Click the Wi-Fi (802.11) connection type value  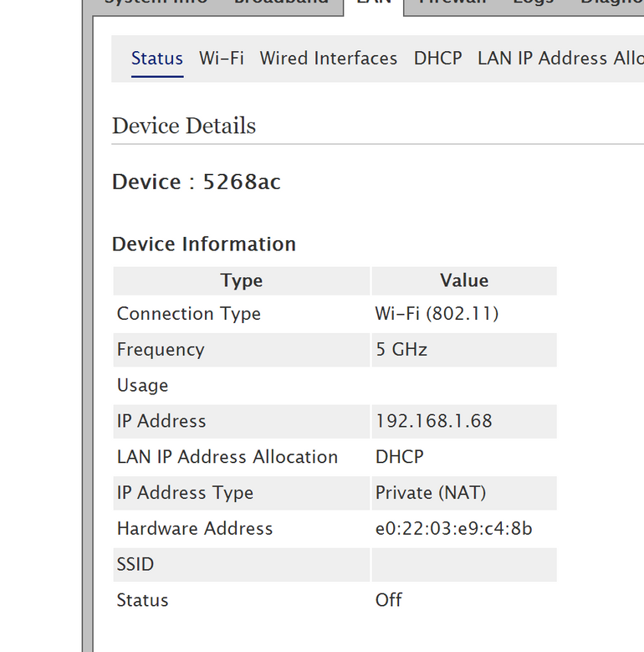point(437,314)
